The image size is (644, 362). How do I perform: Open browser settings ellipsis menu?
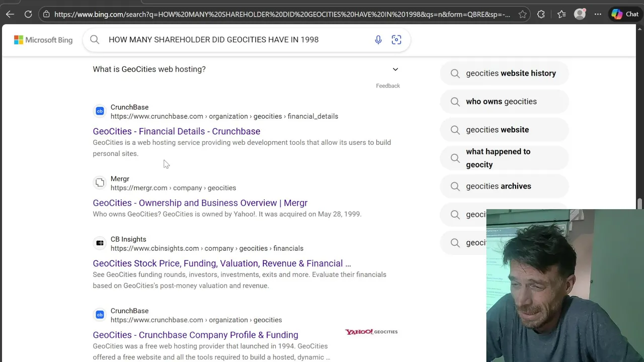coord(598,14)
